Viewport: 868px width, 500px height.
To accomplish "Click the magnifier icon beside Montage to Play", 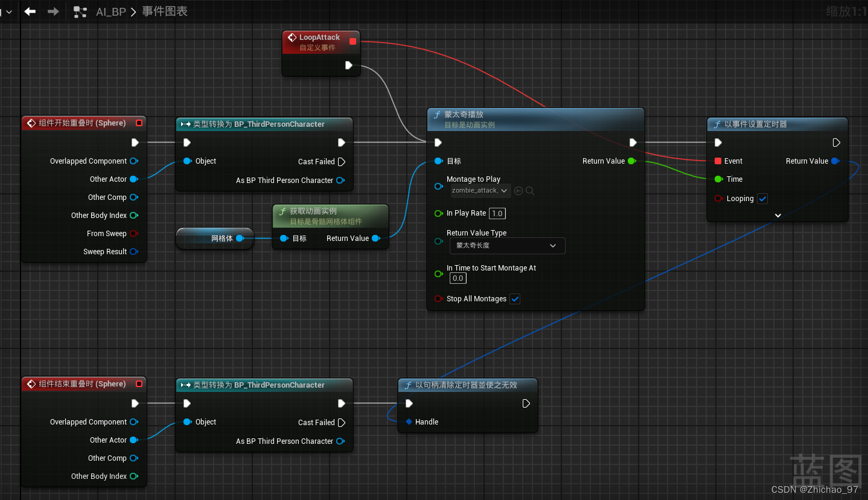I will 530,191.
